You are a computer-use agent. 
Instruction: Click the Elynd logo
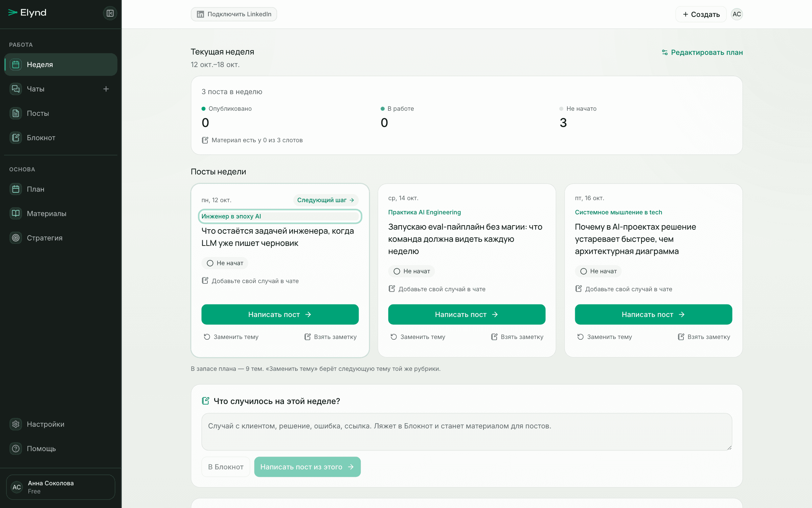(27, 13)
